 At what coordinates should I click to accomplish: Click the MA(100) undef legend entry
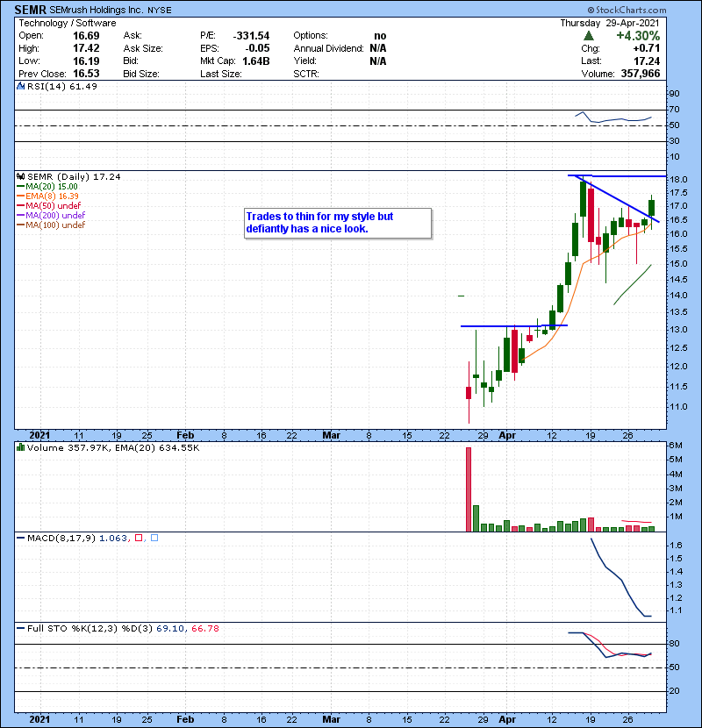pyautogui.click(x=51, y=225)
